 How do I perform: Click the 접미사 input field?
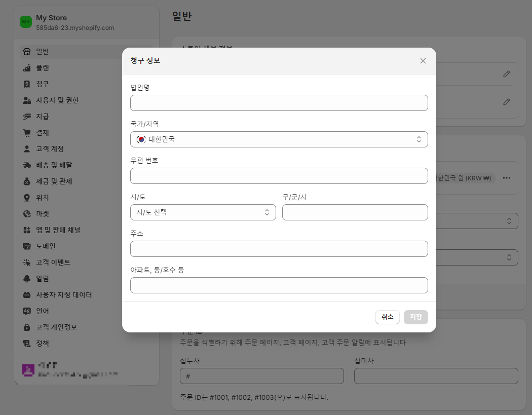point(436,376)
